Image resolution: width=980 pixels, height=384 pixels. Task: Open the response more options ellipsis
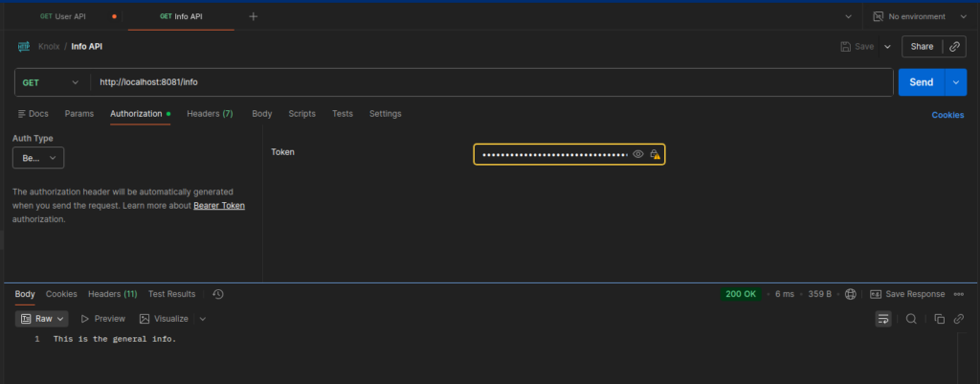click(x=959, y=294)
